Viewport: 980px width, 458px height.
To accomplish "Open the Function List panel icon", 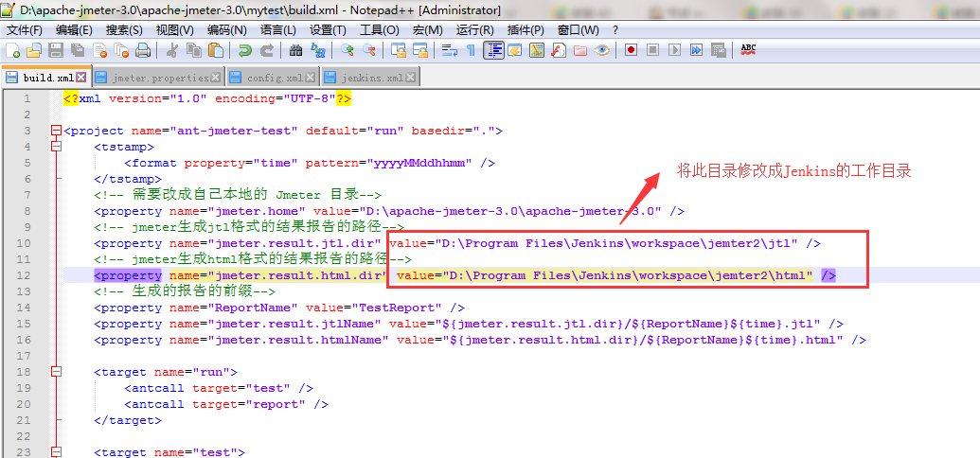I will (558, 50).
